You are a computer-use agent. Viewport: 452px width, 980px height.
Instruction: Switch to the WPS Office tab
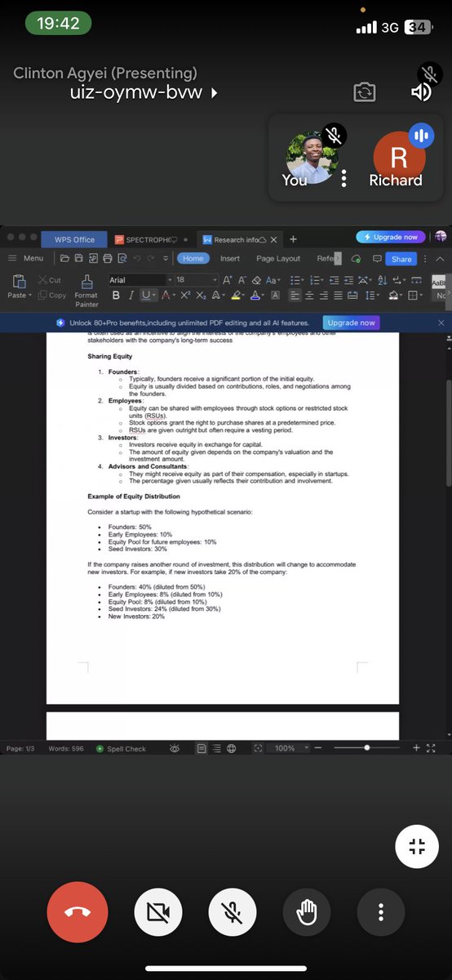click(74, 239)
